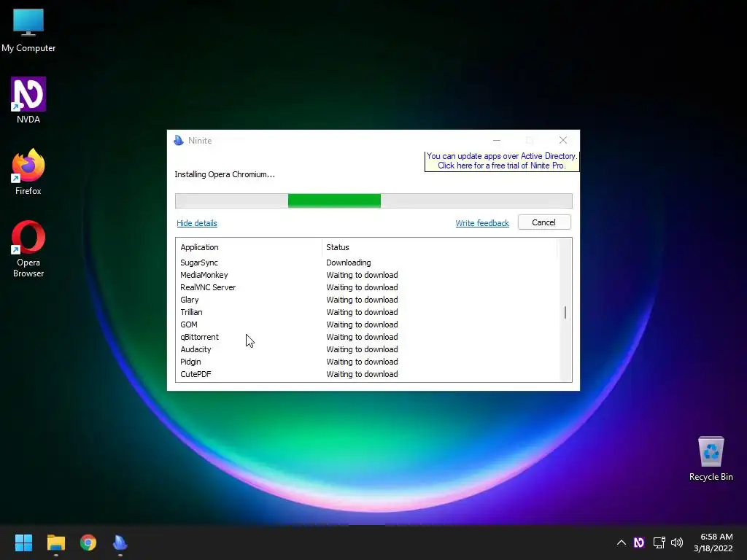The width and height of the screenshot is (747, 560).
Task: Launch Google Chrome from the taskbar
Action: coord(88,542)
